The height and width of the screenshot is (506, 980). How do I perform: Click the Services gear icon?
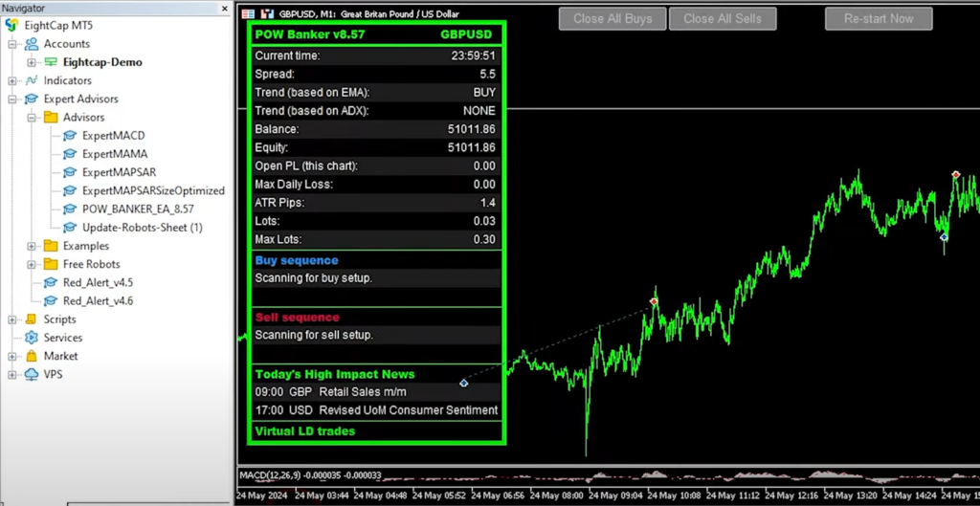pos(32,338)
